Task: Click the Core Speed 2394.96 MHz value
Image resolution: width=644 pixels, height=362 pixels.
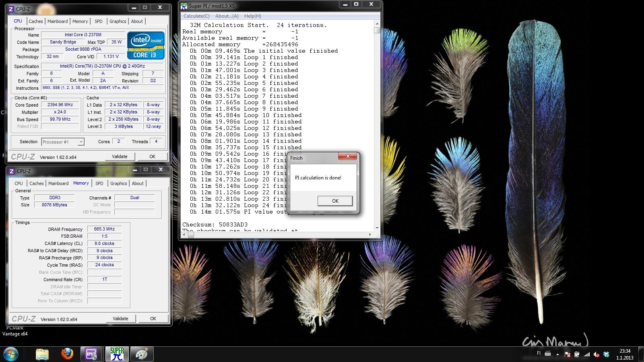Action: click(x=60, y=105)
